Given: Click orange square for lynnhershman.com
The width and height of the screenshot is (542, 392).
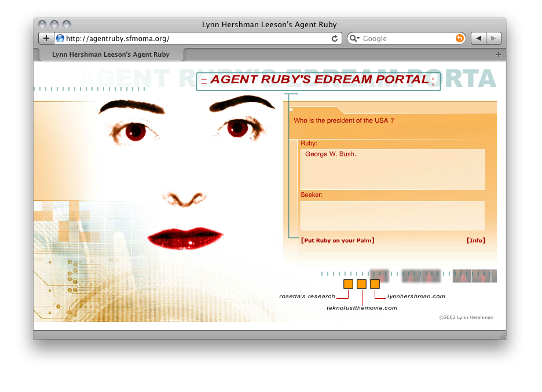Looking at the screenshot, I should pos(375,284).
